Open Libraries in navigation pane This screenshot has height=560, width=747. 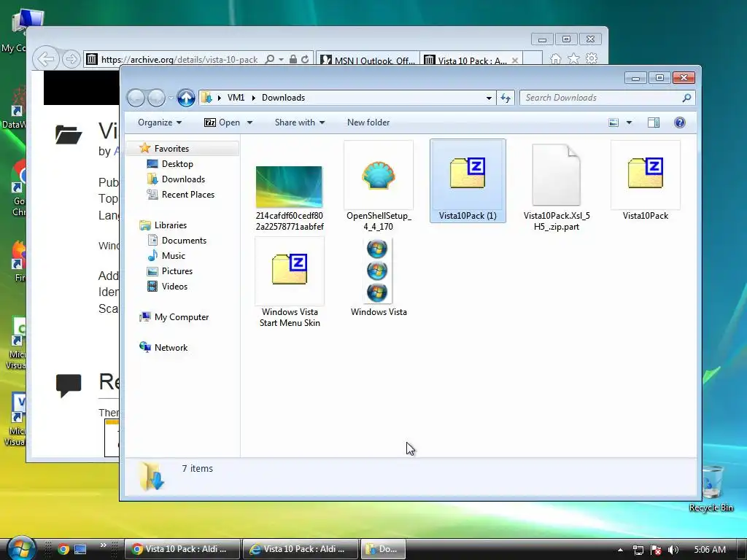171,225
